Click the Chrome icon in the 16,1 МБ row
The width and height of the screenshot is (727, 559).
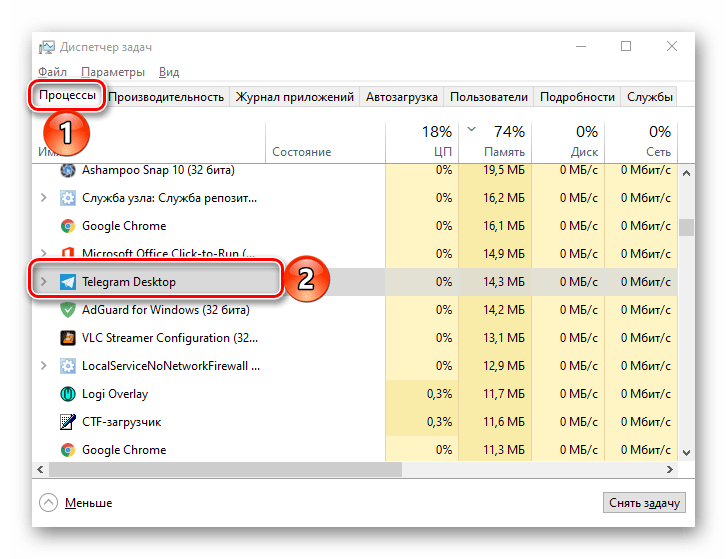pos(68,226)
